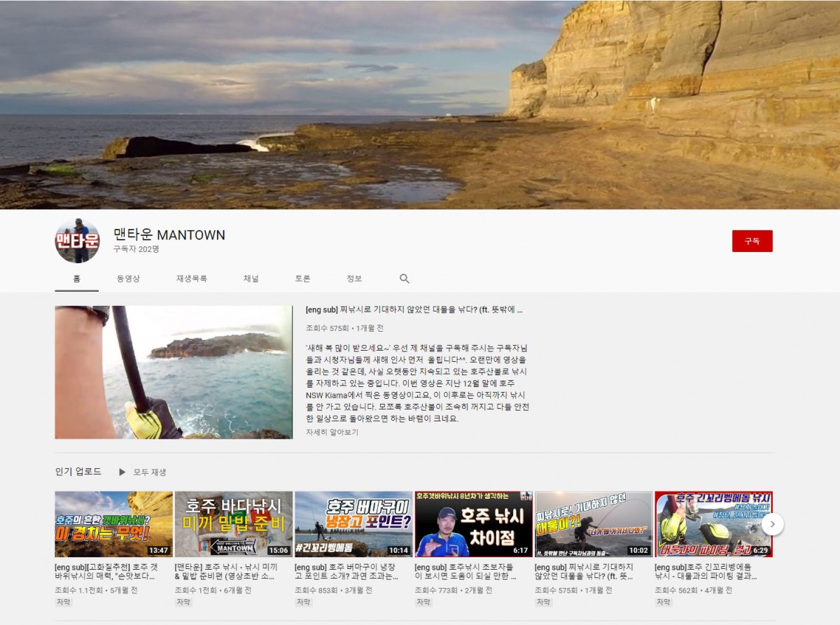Click the 맨타운 channel avatar

(x=77, y=241)
